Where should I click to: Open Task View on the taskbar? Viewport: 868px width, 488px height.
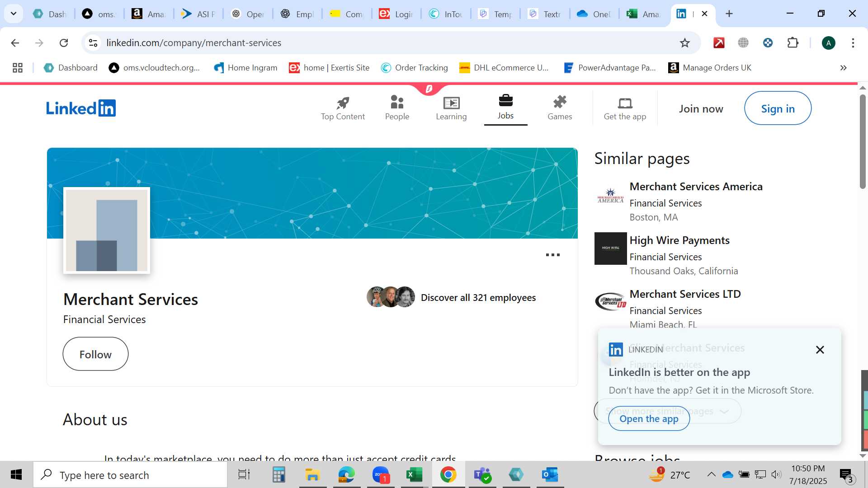coord(244,475)
